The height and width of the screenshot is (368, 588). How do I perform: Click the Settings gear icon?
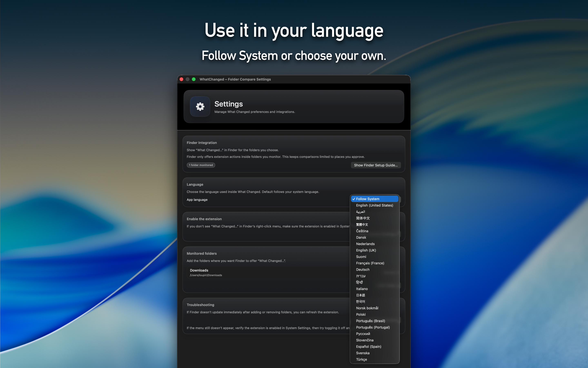pyautogui.click(x=200, y=107)
